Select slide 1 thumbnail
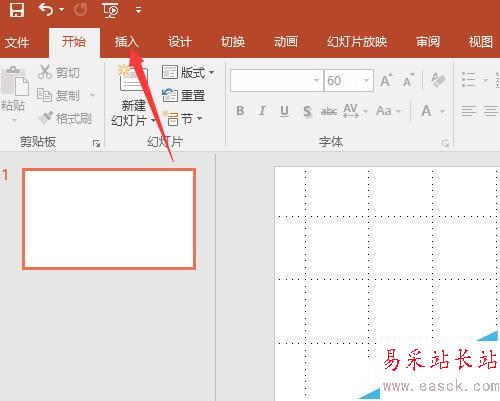Image resolution: width=500 pixels, height=401 pixels. (109, 219)
